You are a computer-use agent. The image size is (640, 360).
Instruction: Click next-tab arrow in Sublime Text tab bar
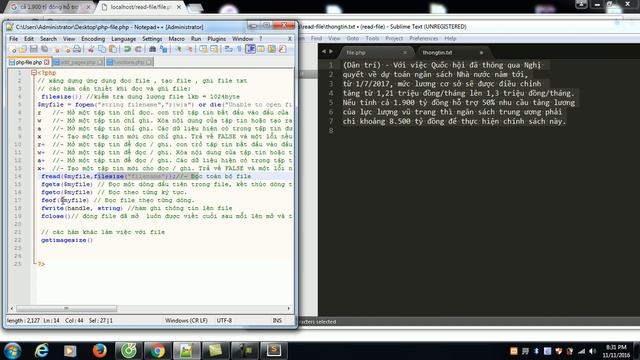331,51
